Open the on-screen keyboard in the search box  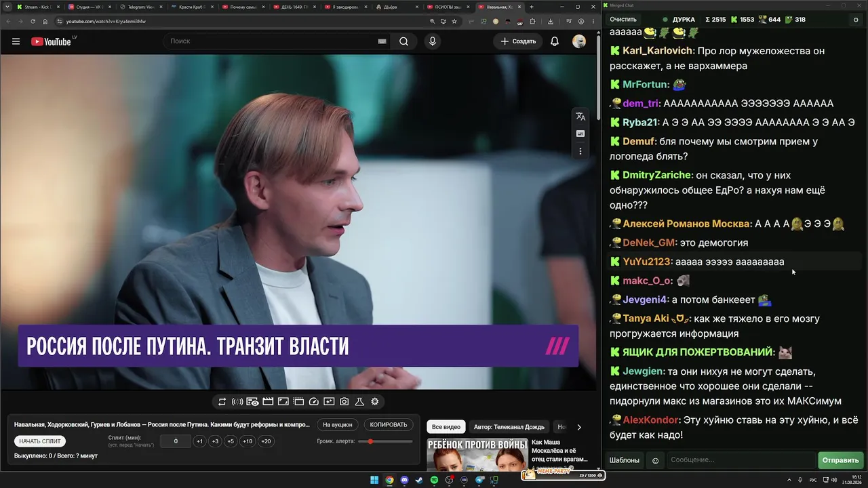pos(382,41)
